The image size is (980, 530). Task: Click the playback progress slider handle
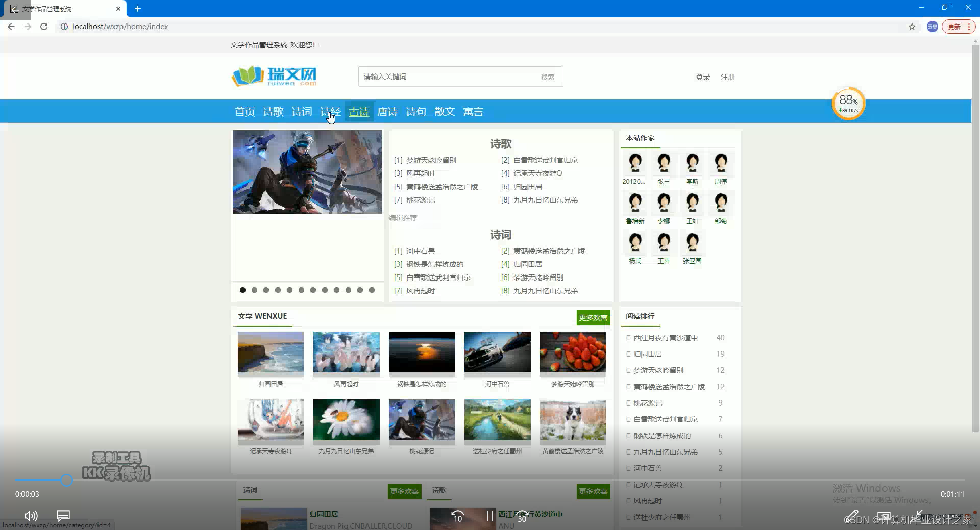pyautogui.click(x=67, y=480)
